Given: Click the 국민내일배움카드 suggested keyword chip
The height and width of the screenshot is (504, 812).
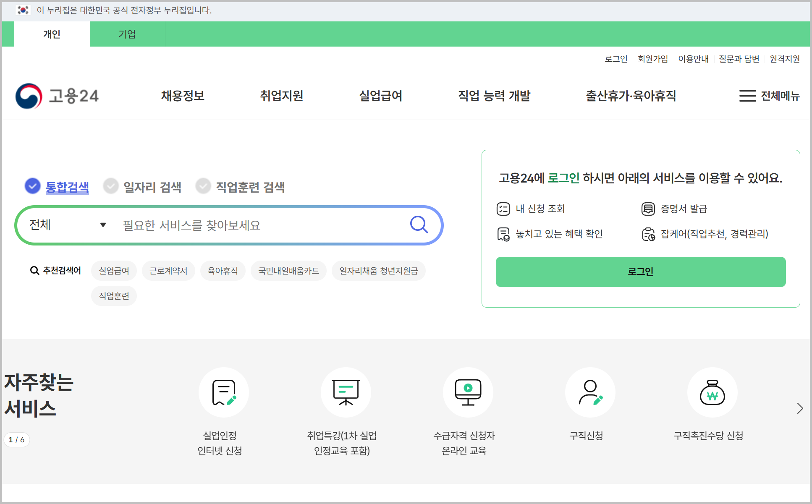Looking at the screenshot, I should point(288,271).
